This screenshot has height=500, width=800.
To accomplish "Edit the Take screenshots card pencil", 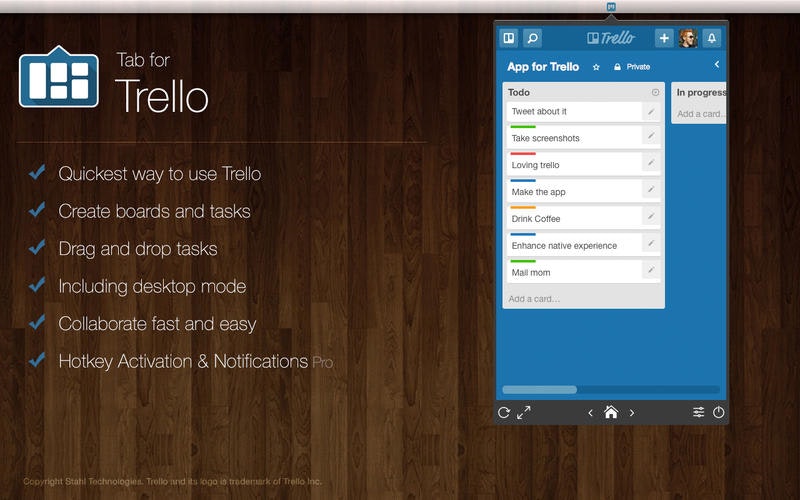I will (x=651, y=136).
